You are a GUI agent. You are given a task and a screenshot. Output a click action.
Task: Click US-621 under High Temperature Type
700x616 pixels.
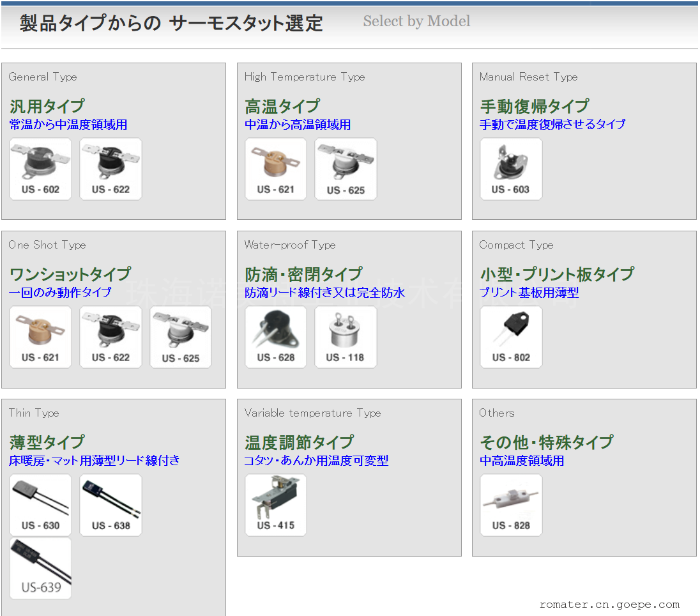[276, 169]
